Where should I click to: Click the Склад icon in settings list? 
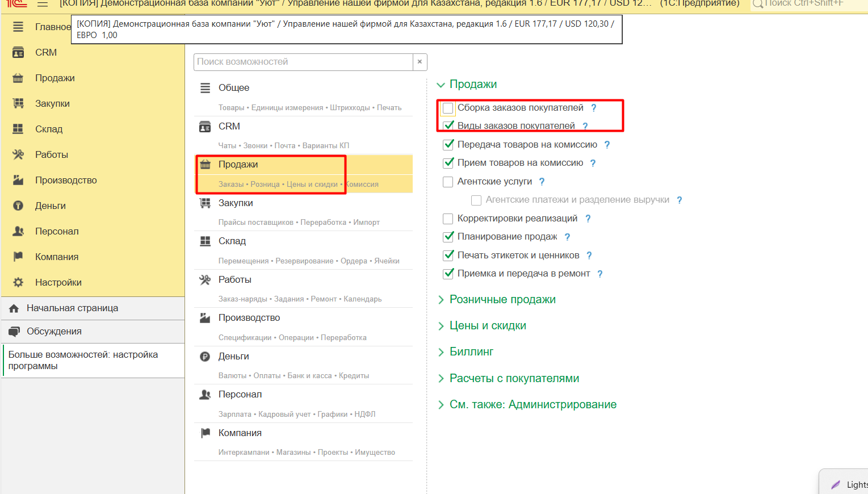pos(205,241)
